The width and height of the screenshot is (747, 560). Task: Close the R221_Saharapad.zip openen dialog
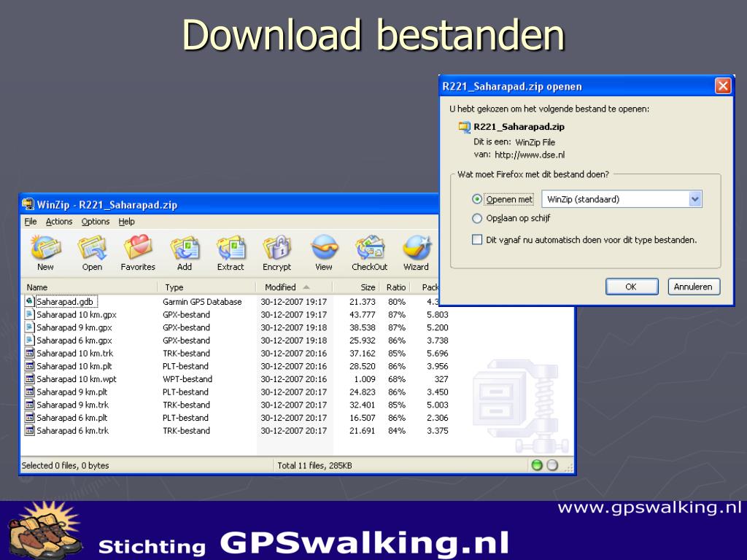click(x=723, y=86)
